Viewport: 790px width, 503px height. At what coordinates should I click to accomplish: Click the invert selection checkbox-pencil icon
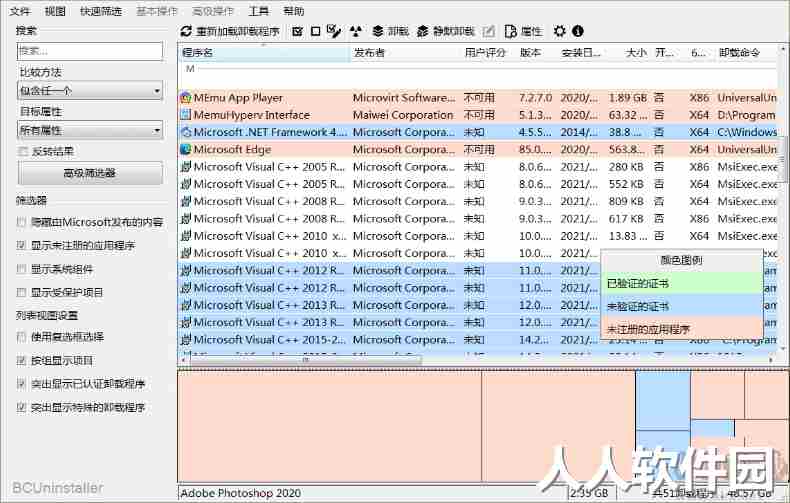334,31
